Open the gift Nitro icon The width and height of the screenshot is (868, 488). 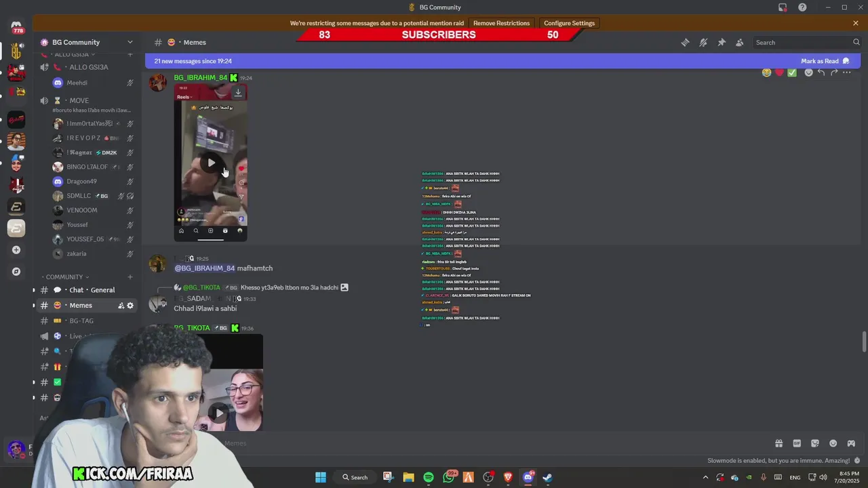[x=778, y=443]
